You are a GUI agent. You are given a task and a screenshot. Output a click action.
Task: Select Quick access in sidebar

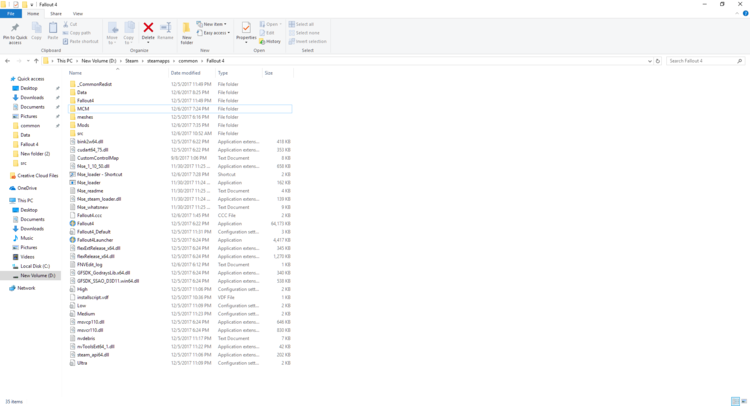coord(31,79)
